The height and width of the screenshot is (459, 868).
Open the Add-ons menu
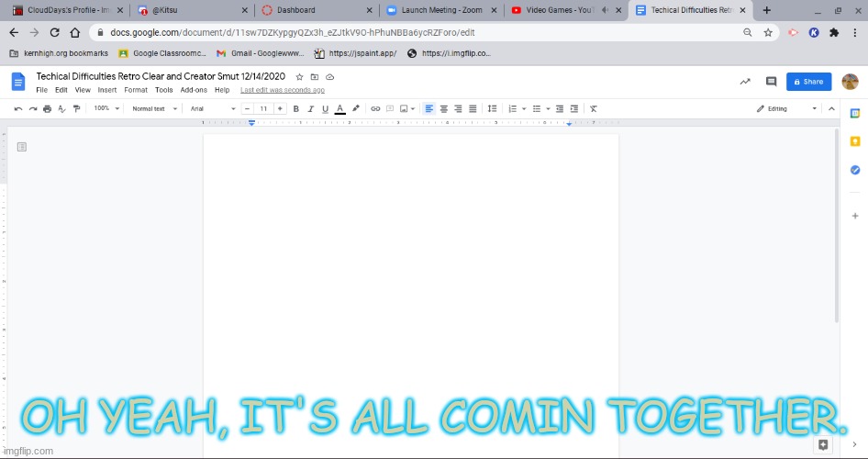pos(194,90)
